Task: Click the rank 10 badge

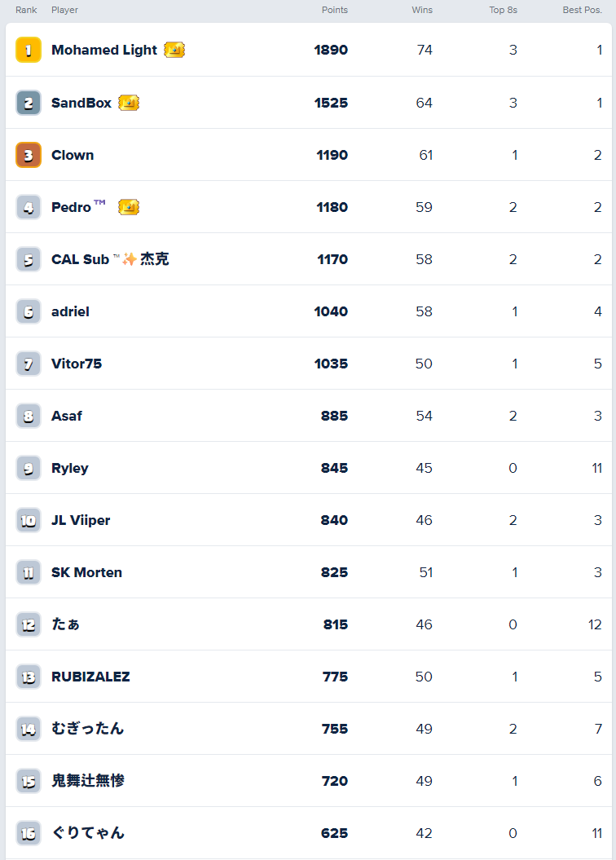Action: 29,520
